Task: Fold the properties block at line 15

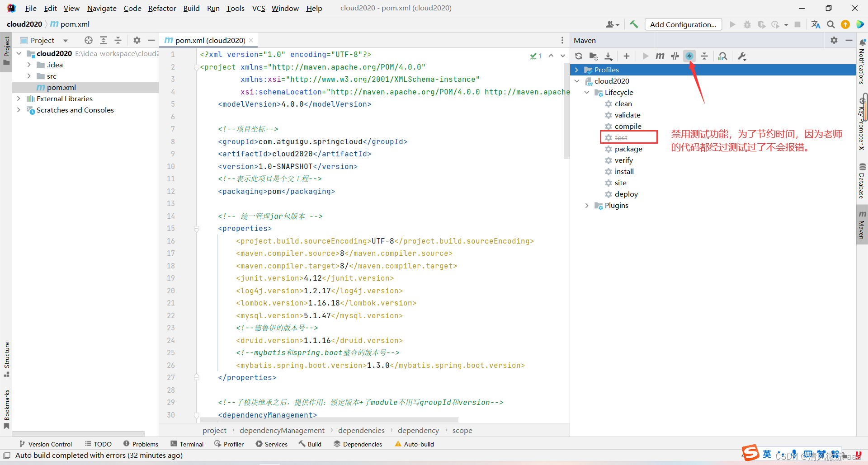Action: pyautogui.click(x=197, y=229)
